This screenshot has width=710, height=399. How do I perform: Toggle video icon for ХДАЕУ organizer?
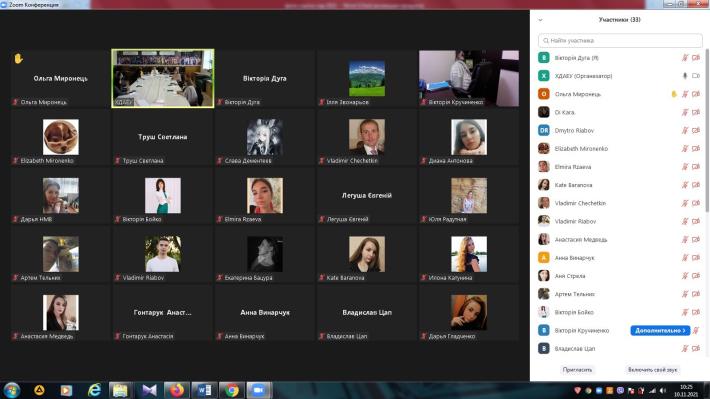[x=696, y=76]
